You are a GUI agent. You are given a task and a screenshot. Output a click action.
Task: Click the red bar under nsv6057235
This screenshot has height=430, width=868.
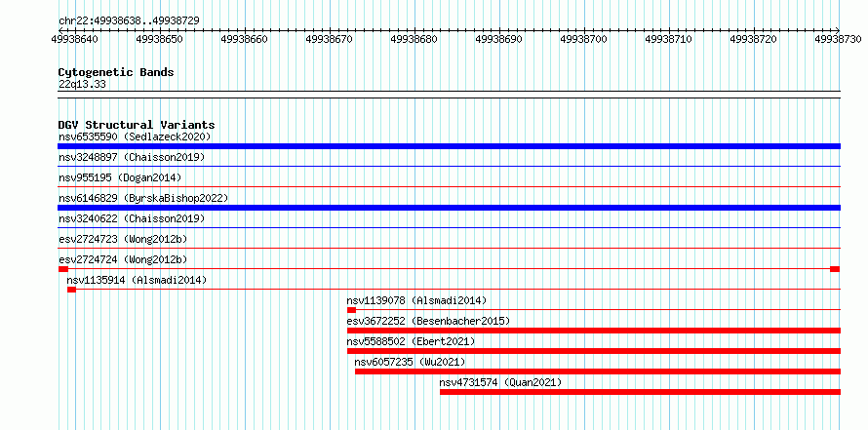[598, 371]
